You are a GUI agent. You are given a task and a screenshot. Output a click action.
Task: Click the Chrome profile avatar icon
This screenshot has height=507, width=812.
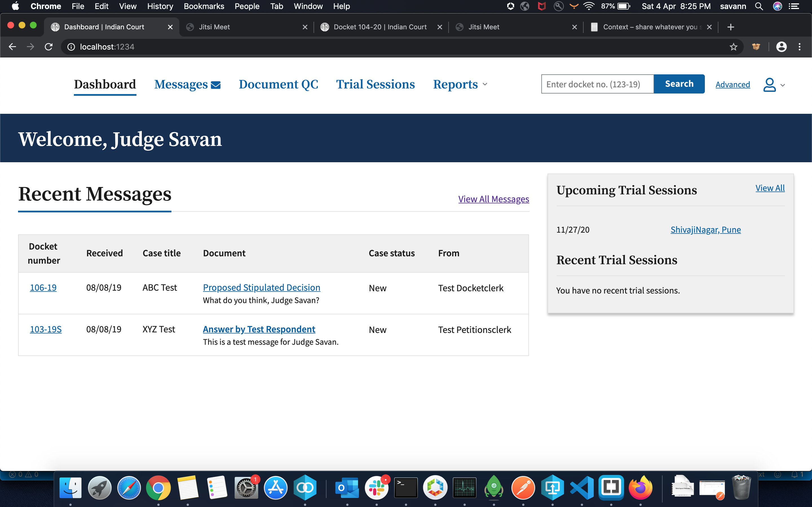tap(782, 47)
